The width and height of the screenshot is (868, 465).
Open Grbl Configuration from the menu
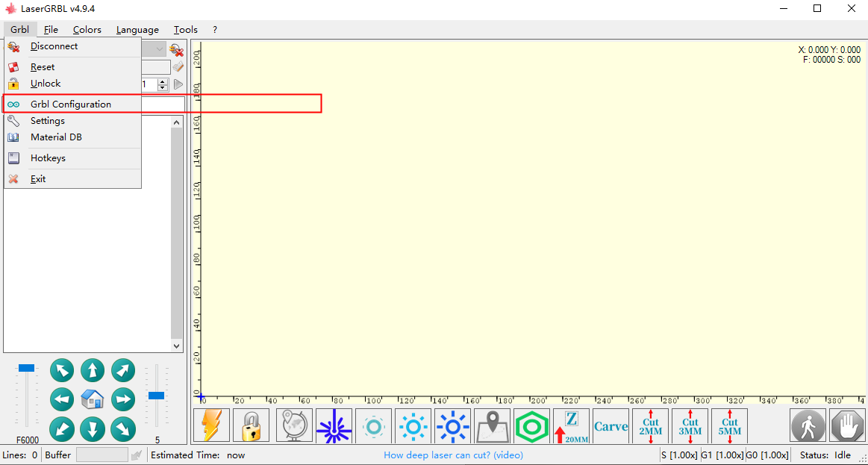[71, 104]
